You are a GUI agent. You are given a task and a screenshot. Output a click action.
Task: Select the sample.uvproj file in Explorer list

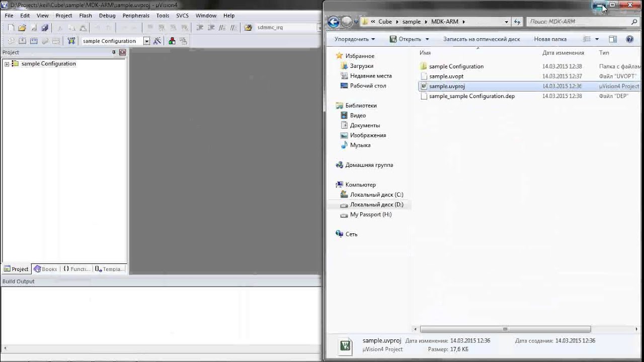point(528,86)
